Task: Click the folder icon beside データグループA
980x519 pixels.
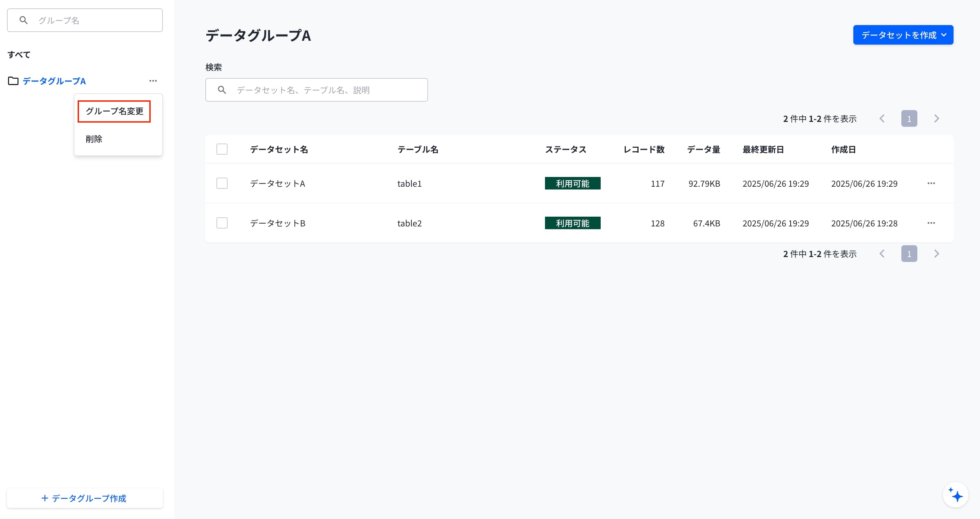Action: (x=13, y=81)
